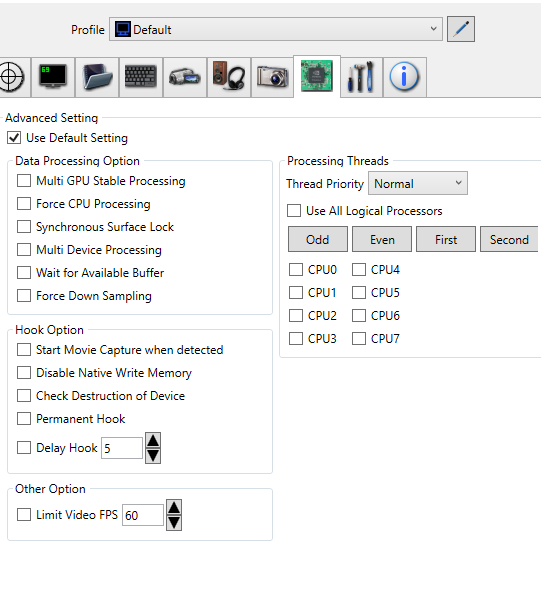
Task: Select the CPU3 checkbox
Action: point(296,339)
